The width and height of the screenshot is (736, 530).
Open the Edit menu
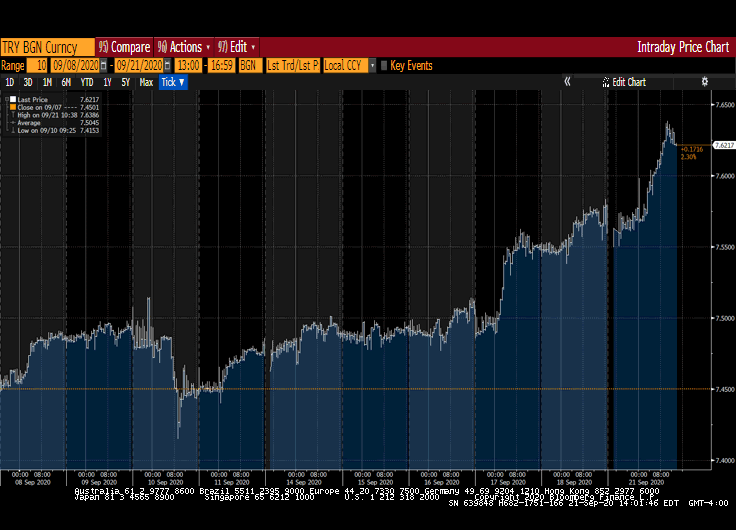pyautogui.click(x=238, y=47)
